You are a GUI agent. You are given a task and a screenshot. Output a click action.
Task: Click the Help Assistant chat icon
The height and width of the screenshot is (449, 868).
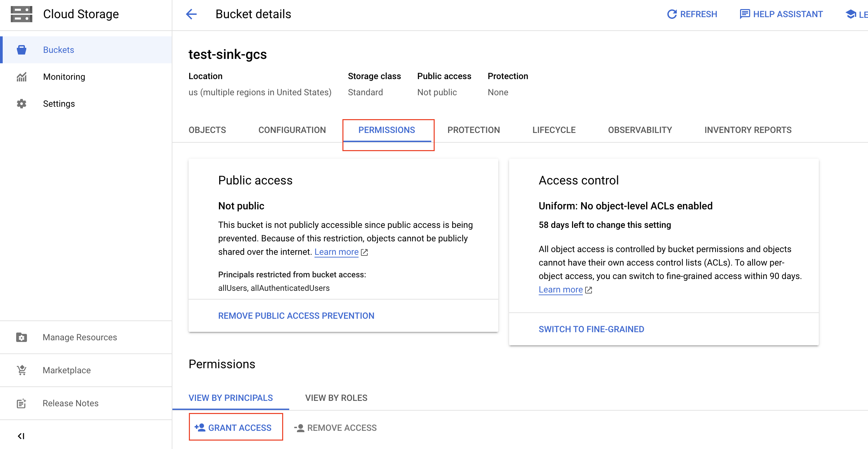[x=745, y=14]
